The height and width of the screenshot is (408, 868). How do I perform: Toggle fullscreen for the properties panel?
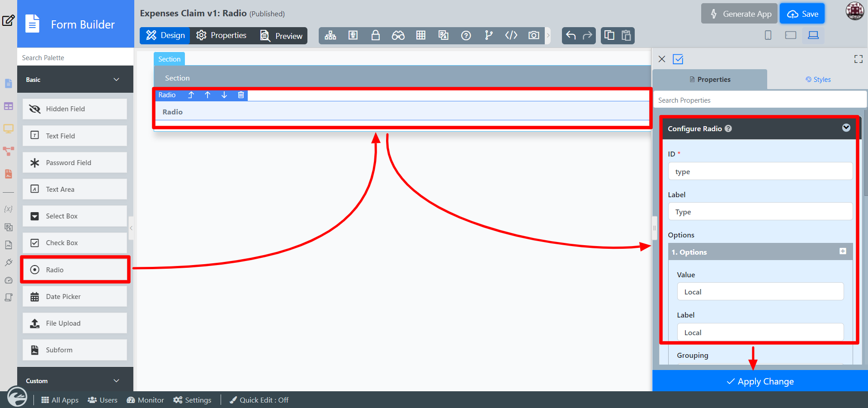click(859, 59)
